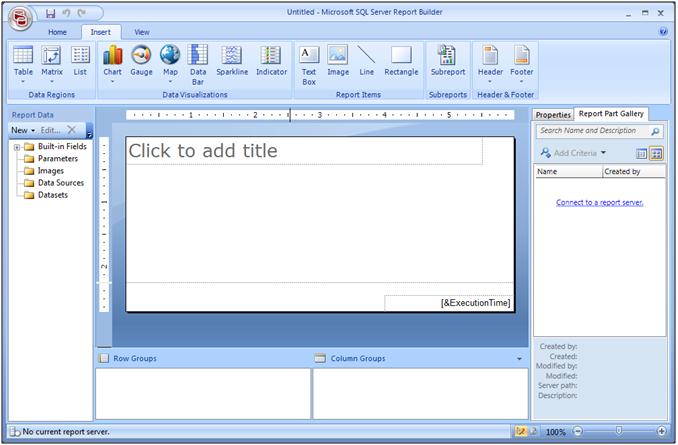Open the Add Criteria dropdown

pos(573,153)
